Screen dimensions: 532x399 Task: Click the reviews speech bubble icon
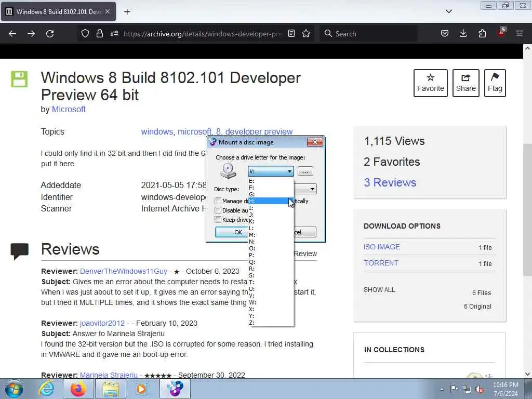tap(20, 251)
